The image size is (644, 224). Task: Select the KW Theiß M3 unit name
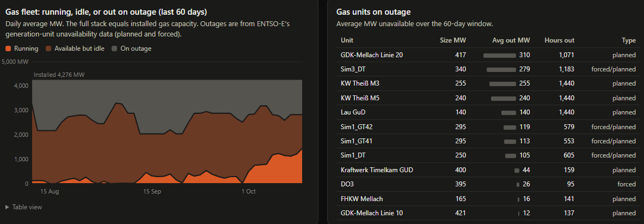click(360, 83)
